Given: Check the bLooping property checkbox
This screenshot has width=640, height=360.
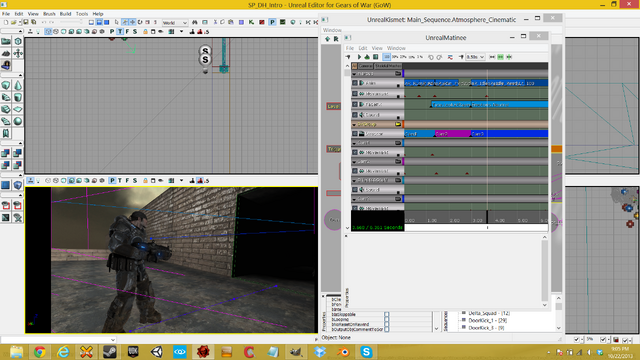Looking at the screenshot, I should (387, 319).
